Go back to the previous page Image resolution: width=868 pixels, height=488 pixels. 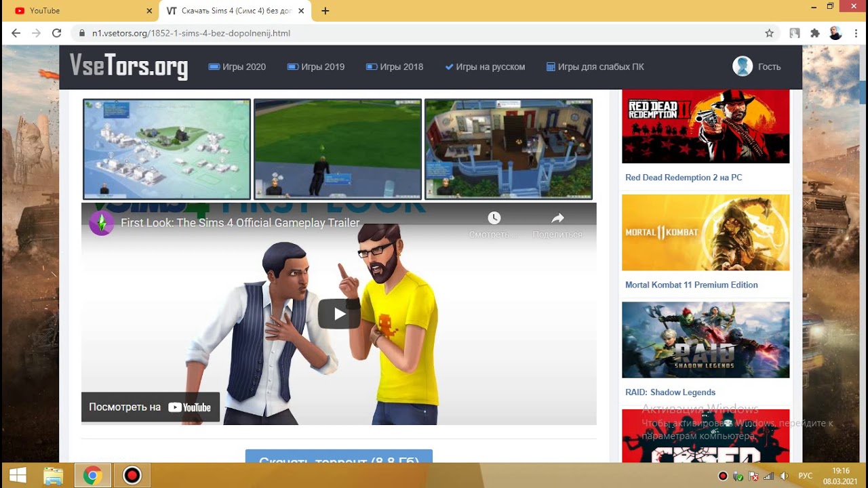point(16,33)
